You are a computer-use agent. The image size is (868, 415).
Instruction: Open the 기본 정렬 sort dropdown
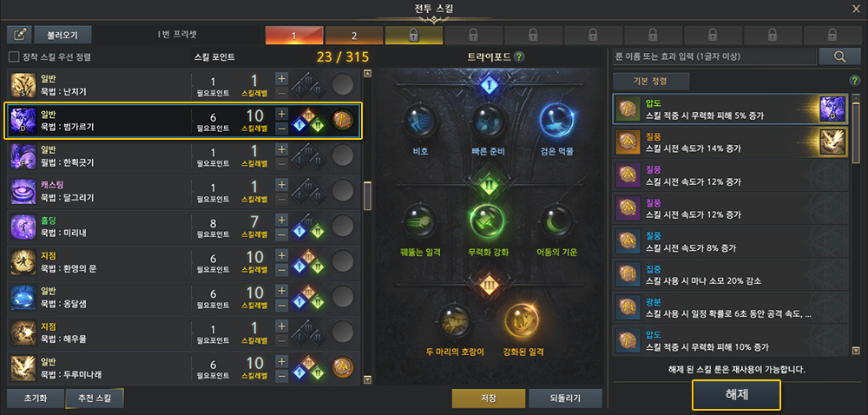tap(650, 82)
